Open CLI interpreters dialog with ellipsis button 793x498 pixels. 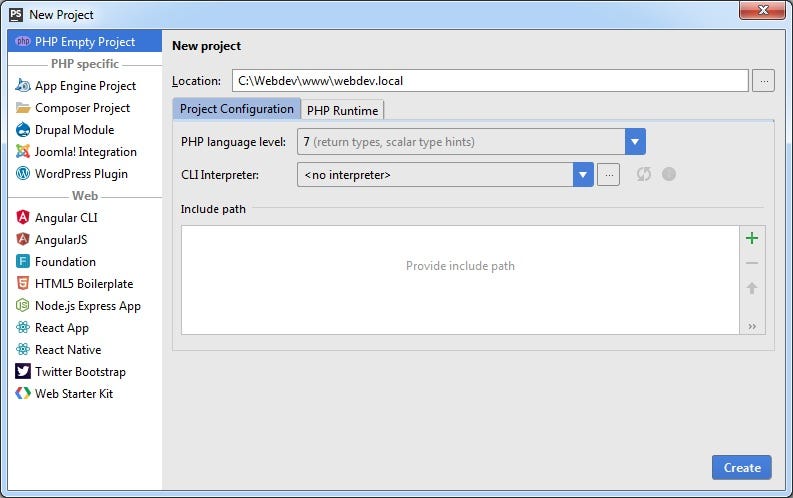609,175
